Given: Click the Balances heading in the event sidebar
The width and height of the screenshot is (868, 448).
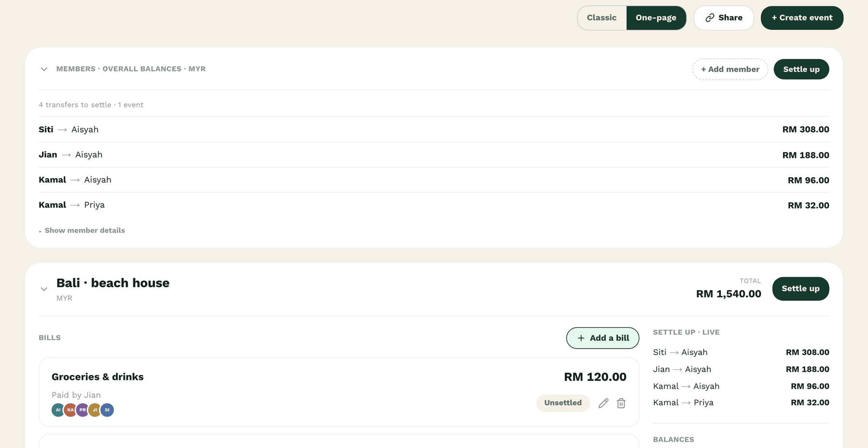Looking at the screenshot, I should pos(674,439).
